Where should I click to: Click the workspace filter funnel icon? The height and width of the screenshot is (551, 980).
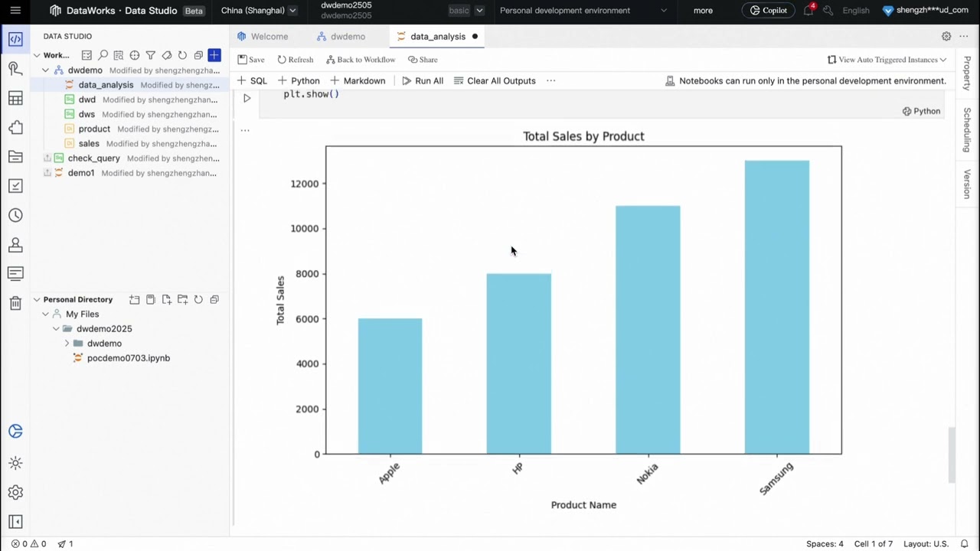pyautogui.click(x=151, y=55)
